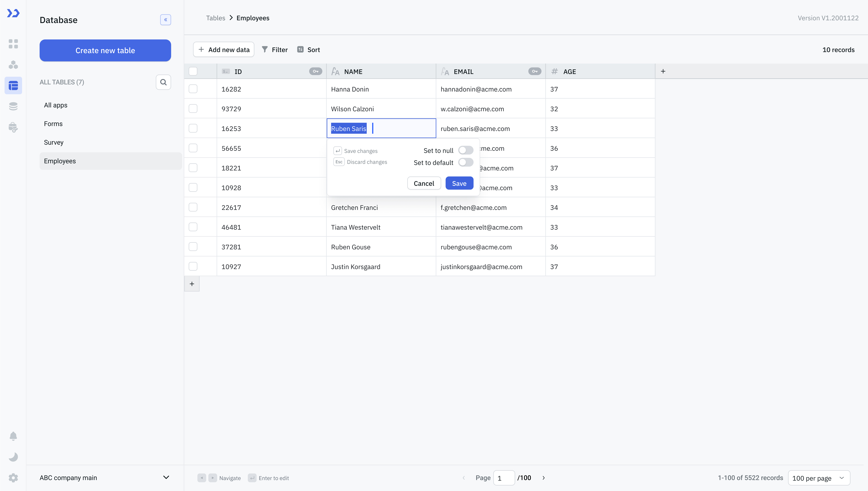Click the Save button in edit popup

pyautogui.click(x=459, y=183)
